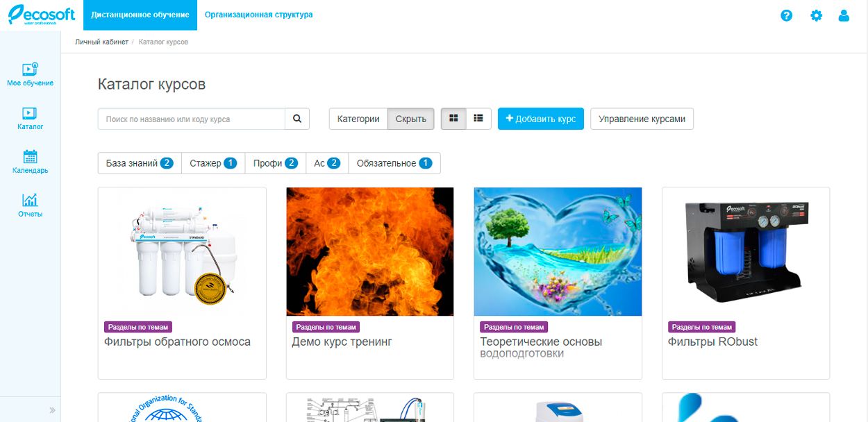Open the Фильтры RObust course image

click(746, 252)
